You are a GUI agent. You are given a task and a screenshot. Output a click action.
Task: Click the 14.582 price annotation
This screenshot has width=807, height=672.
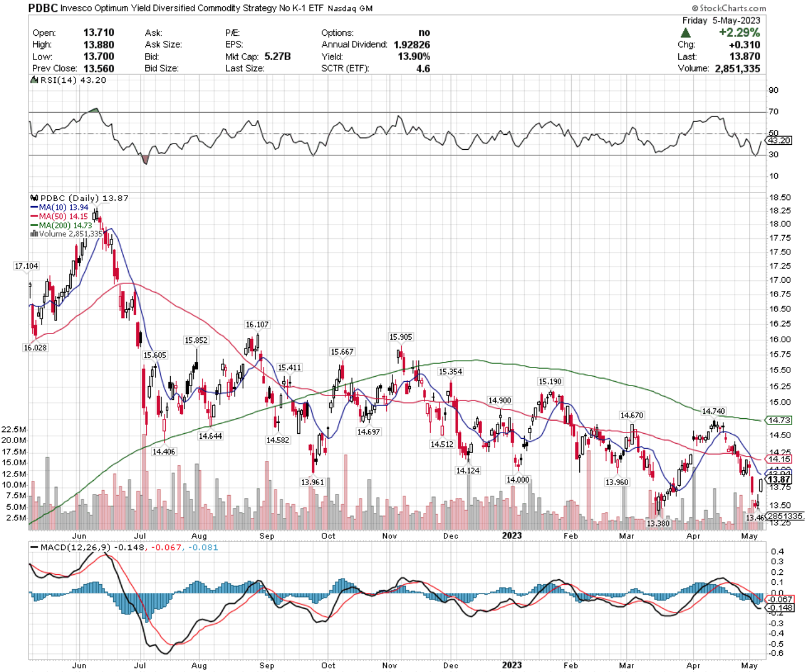click(278, 440)
